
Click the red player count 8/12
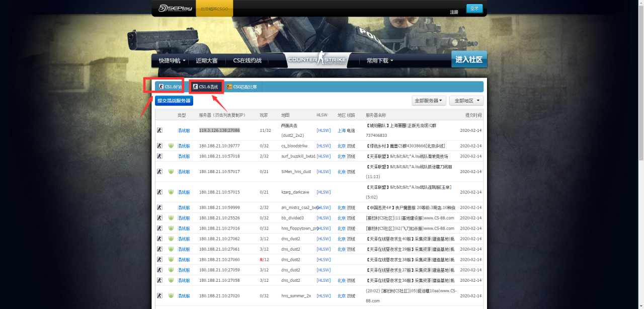[261, 259]
